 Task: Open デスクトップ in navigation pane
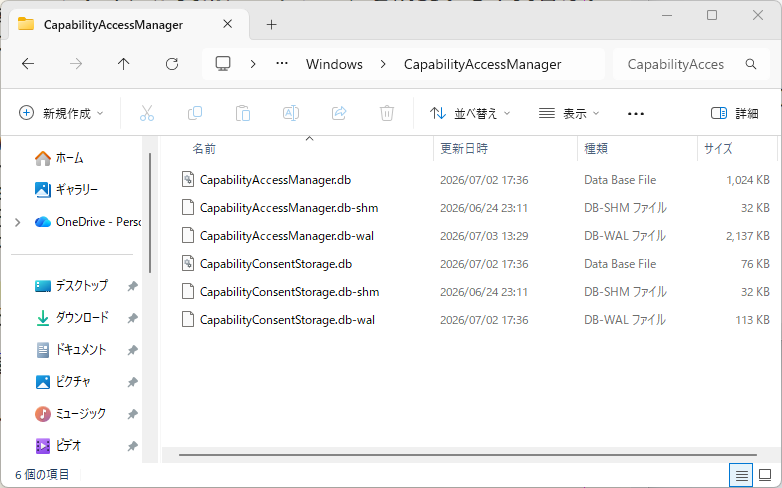71,285
